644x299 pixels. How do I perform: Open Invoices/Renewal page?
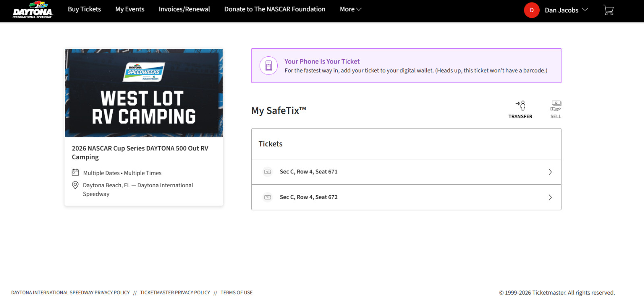[x=184, y=9]
